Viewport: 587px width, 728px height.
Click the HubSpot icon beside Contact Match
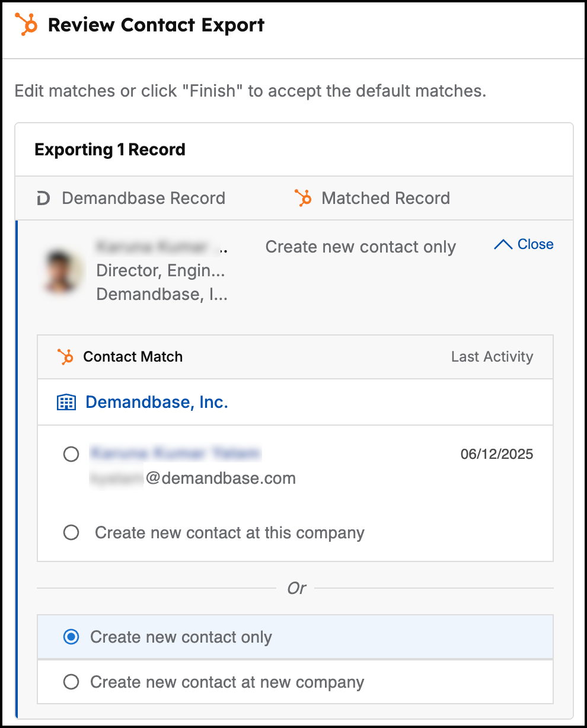click(x=65, y=357)
